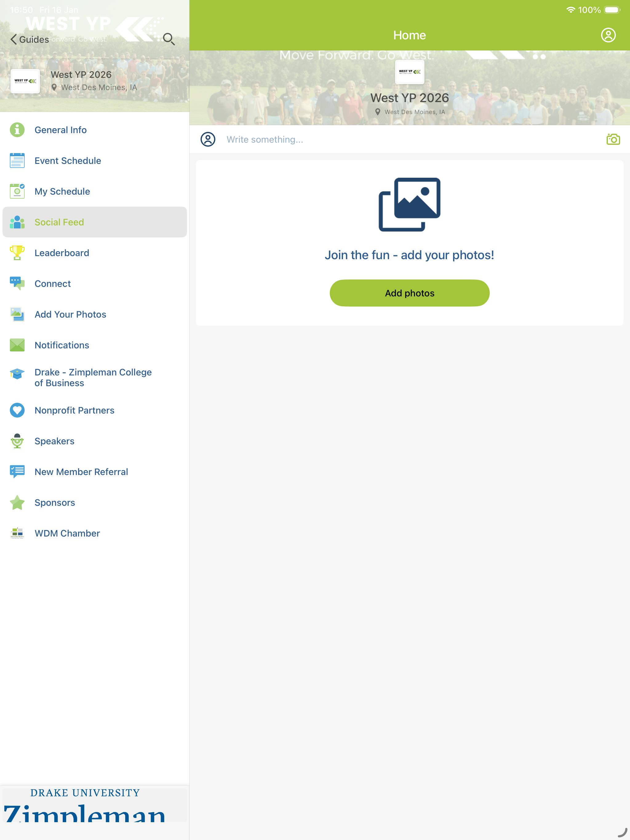This screenshot has height=840, width=630.
Task: Tap the New Member Referral icon
Action: (x=17, y=472)
